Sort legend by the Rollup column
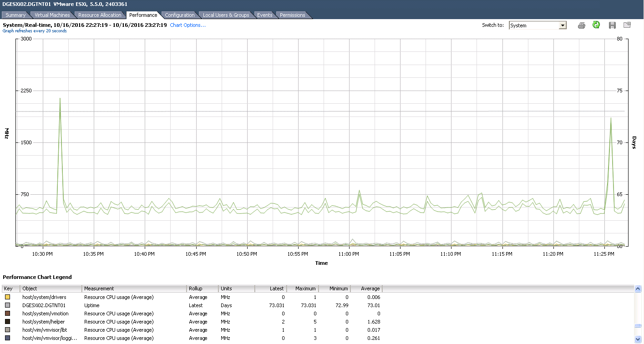Image resolution: width=644 pixels, height=344 pixels. pos(203,288)
